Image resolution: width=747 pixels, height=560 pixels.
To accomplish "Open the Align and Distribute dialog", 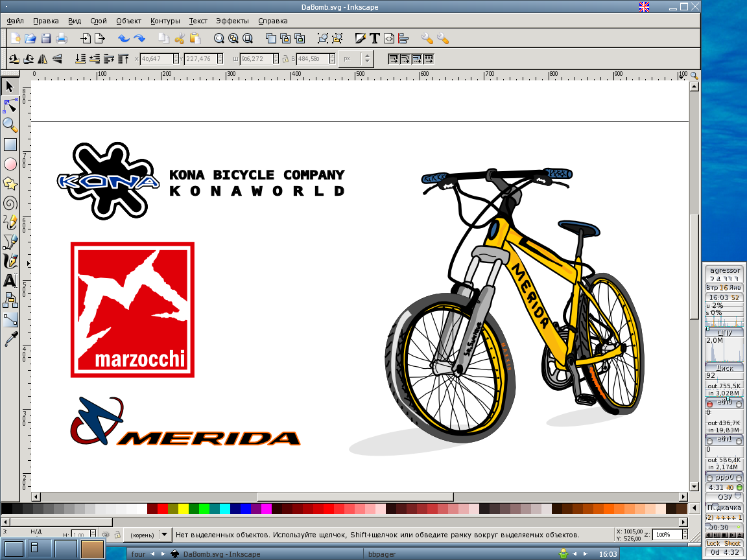I will (x=403, y=39).
